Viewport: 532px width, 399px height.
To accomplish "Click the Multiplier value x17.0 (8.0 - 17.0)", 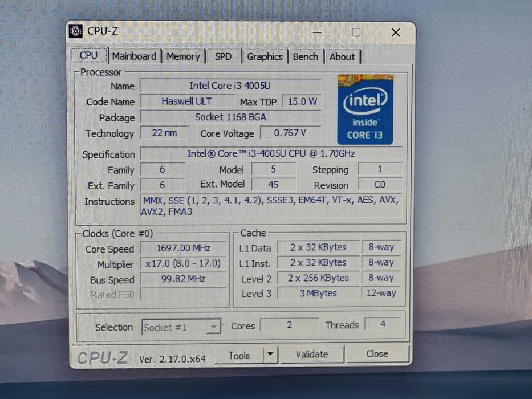I will pos(183,263).
